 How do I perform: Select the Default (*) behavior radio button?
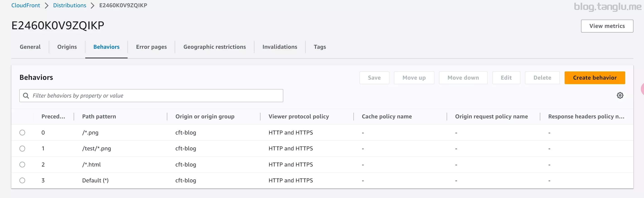tap(22, 181)
